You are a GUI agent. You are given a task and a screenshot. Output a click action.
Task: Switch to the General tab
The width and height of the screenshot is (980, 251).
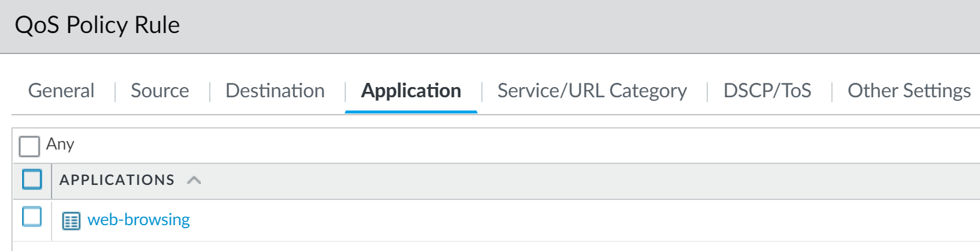[61, 91]
